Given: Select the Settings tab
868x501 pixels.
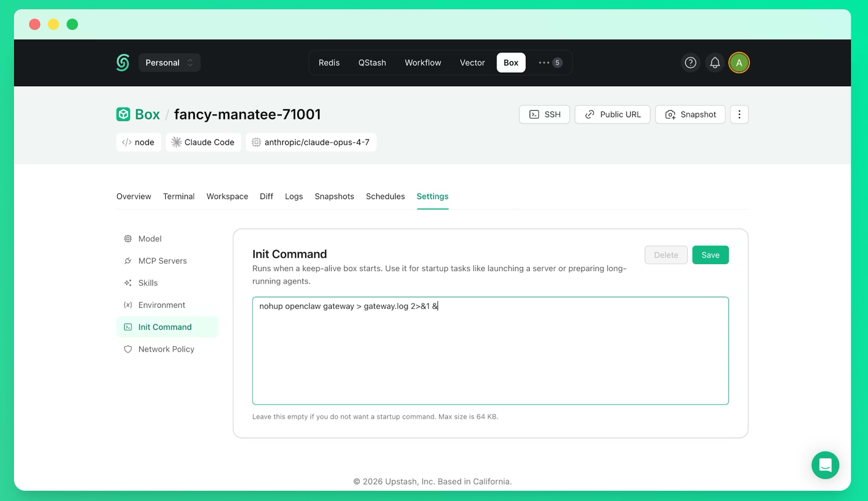Looking at the screenshot, I should click(x=432, y=196).
